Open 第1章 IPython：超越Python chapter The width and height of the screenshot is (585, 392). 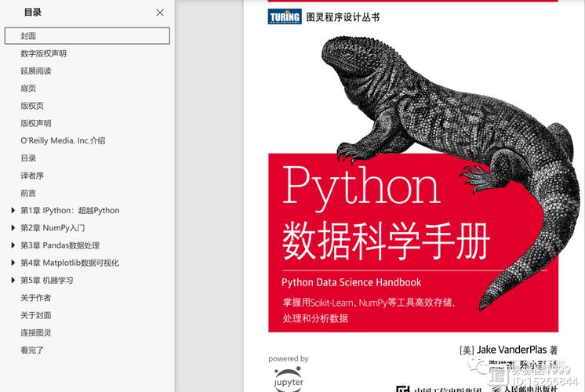[70, 210]
